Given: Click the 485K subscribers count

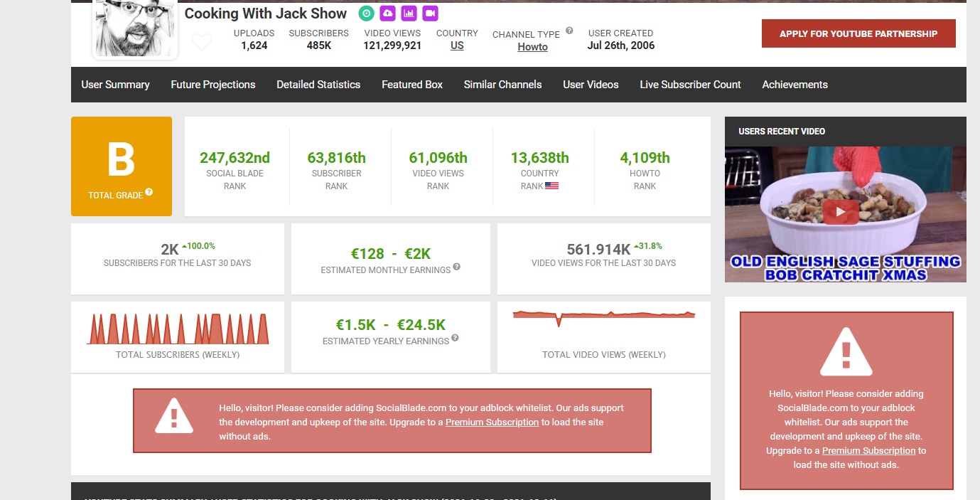Looking at the screenshot, I should [318, 46].
